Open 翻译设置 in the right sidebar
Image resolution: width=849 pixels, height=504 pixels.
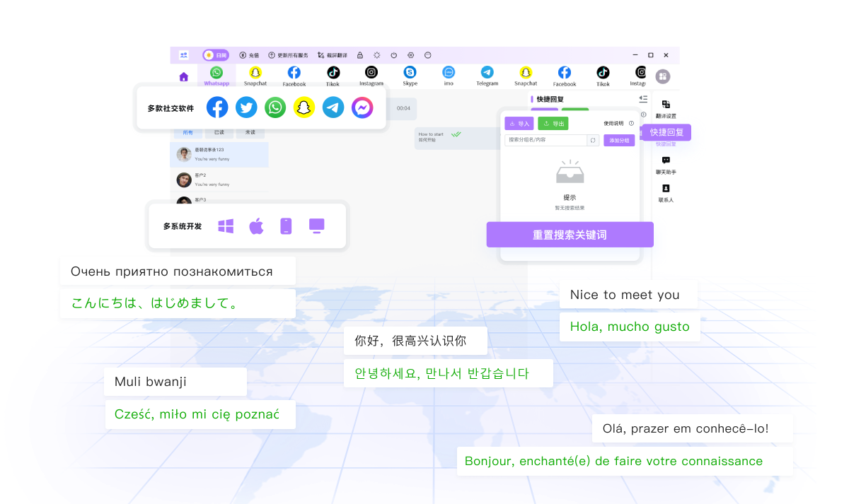point(666,109)
